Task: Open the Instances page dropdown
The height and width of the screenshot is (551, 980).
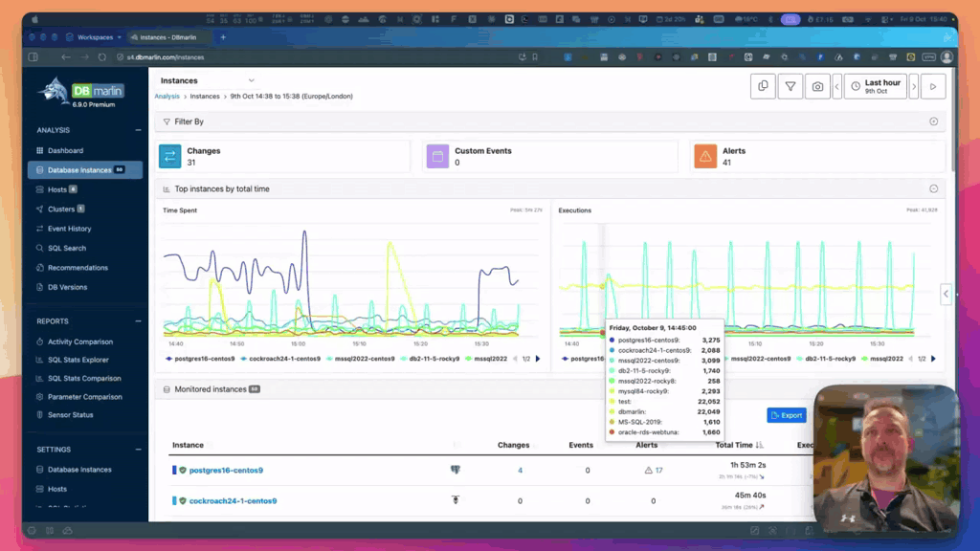Action: coord(207,80)
